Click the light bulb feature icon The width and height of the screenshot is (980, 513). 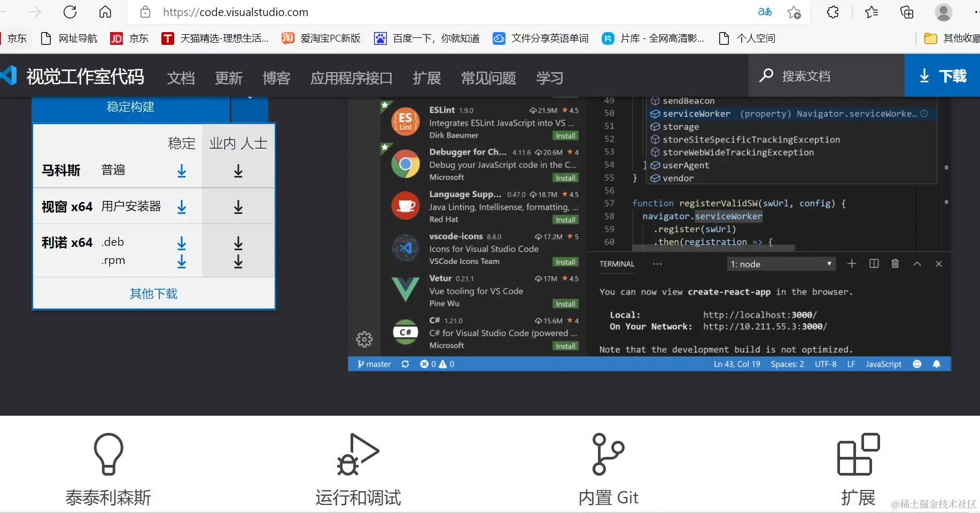(x=108, y=454)
